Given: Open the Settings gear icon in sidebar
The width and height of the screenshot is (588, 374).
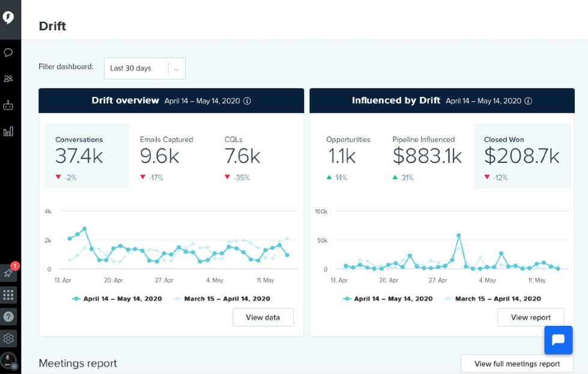Looking at the screenshot, I should click(8, 339).
